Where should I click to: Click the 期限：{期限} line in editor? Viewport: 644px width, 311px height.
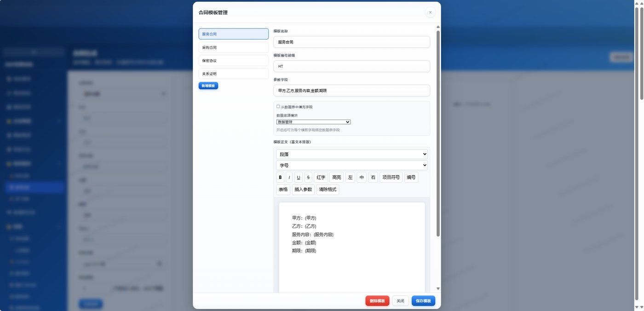[304, 251]
